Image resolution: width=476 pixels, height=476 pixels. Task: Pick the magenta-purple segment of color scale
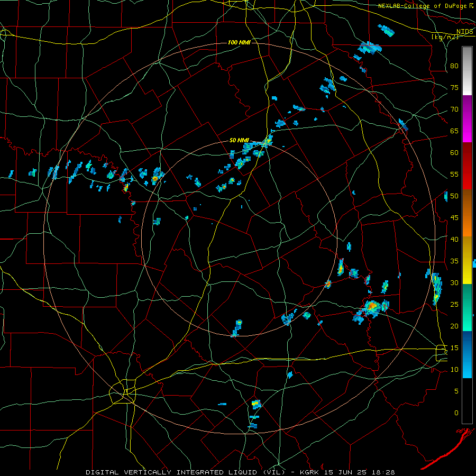467,119
